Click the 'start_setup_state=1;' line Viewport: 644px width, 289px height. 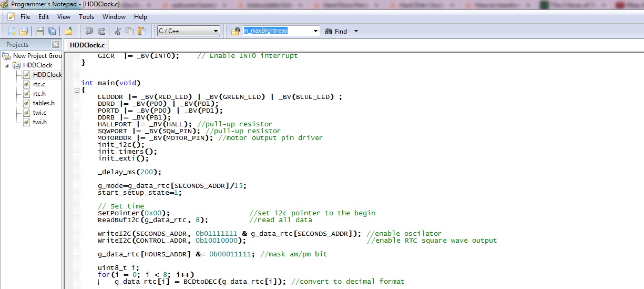point(140,192)
